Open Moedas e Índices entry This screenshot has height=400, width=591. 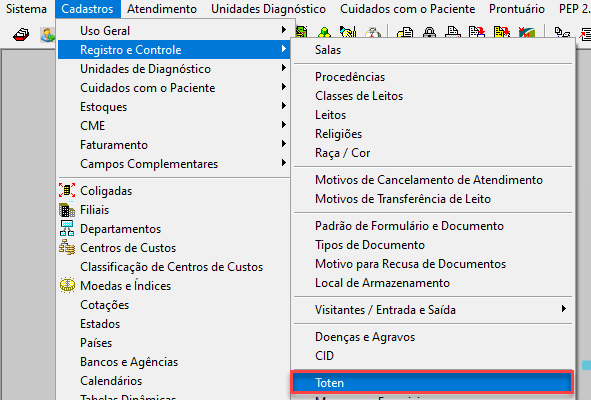coord(174,286)
